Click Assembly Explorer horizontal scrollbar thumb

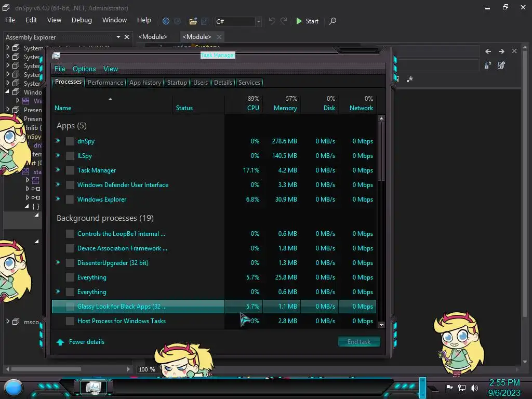click(x=46, y=369)
